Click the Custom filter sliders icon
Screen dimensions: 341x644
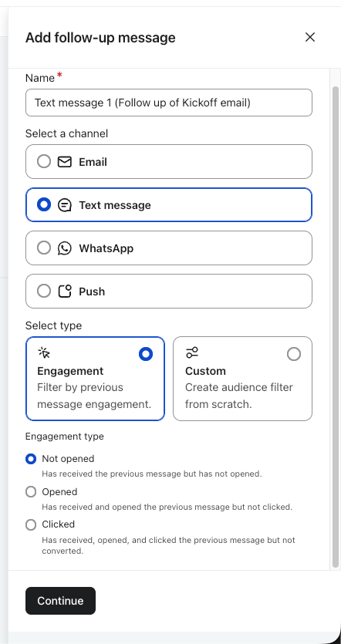(x=192, y=352)
